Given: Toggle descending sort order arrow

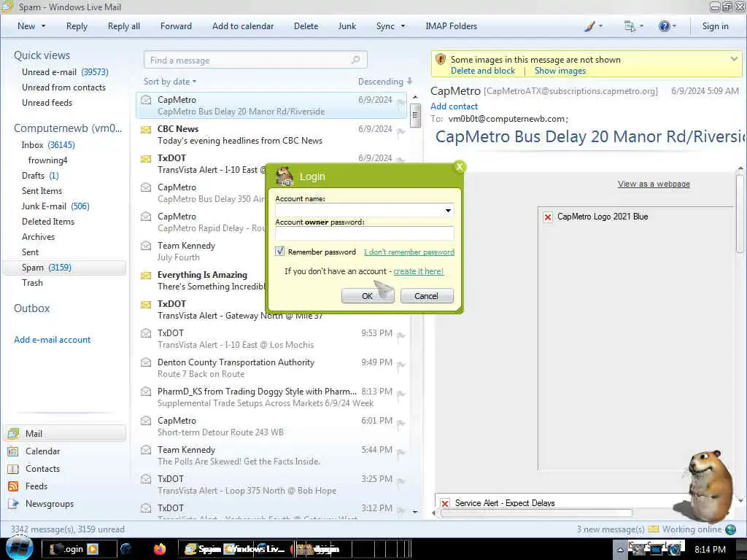Looking at the screenshot, I should [x=409, y=81].
